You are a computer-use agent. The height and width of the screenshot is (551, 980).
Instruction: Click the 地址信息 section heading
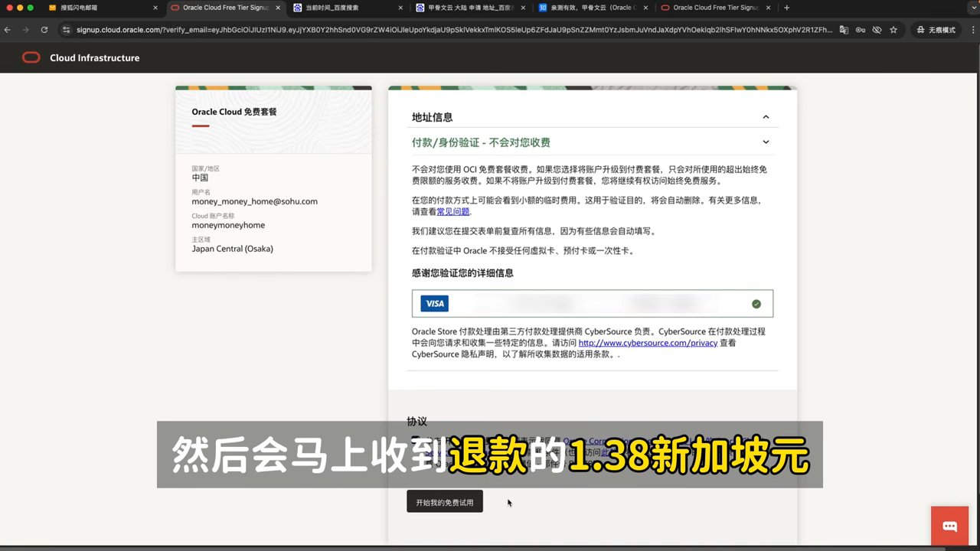tap(432, 117)
